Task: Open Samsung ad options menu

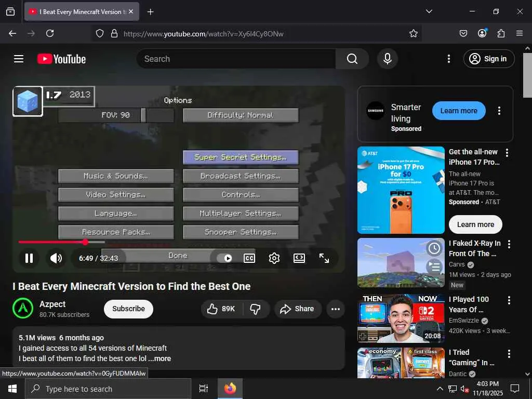Action: pyautogui.click(x=499, y=111)
